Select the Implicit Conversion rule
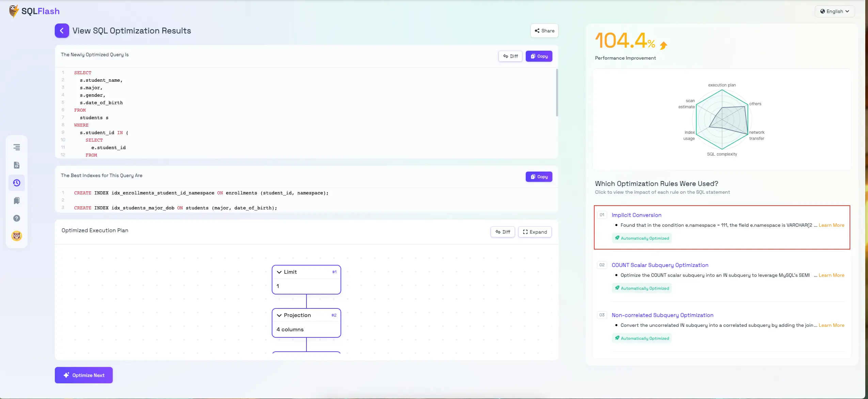Viewport: 868px width, 399px height. (636, 215)
